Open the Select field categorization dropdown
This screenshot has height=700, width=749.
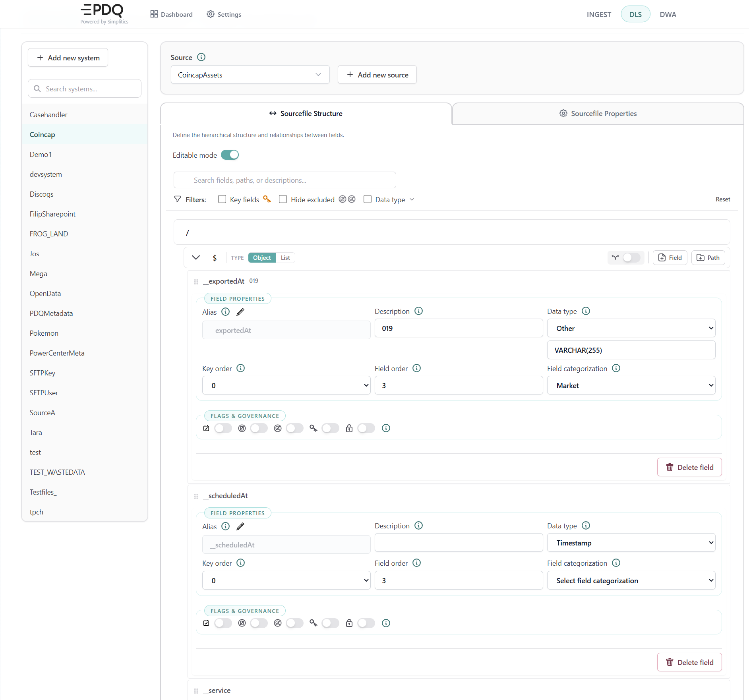point(631,580)
